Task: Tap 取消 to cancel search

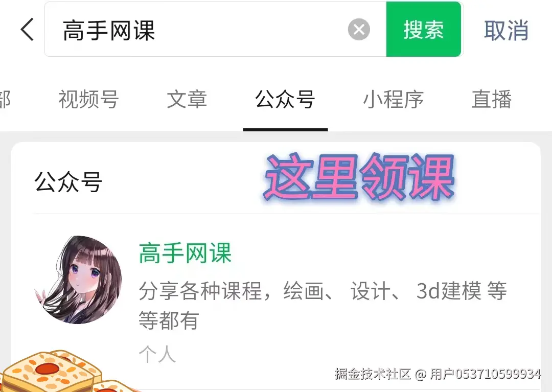Action: [x=506, y=30]
